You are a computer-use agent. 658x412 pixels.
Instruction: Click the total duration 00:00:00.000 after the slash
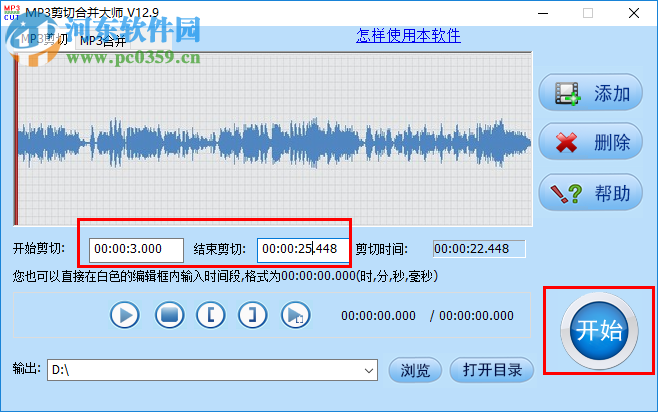pyautogui.click(x=476, y=316)
